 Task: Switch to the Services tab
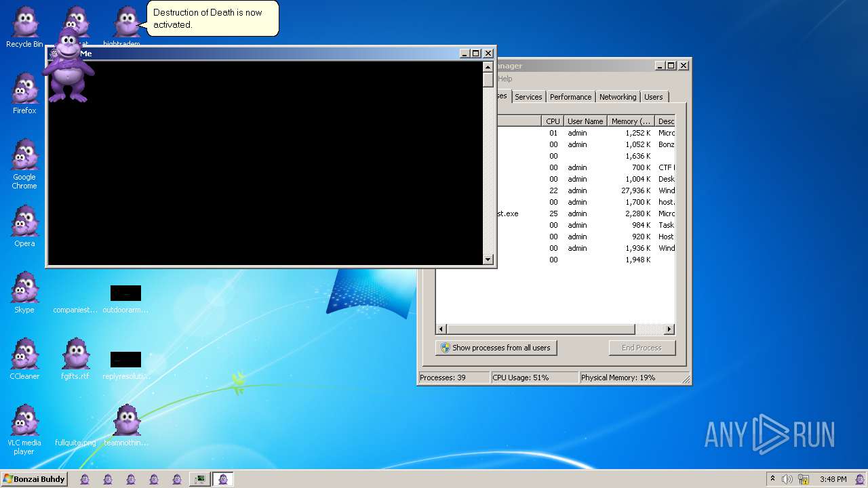pyautogui.click(x=528, y=97)
